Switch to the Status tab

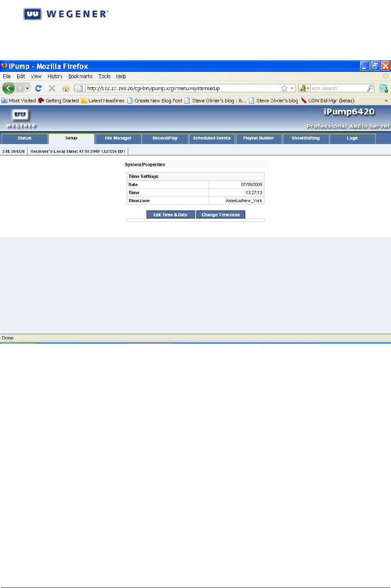pyautogui.click(x=25, y=138)
